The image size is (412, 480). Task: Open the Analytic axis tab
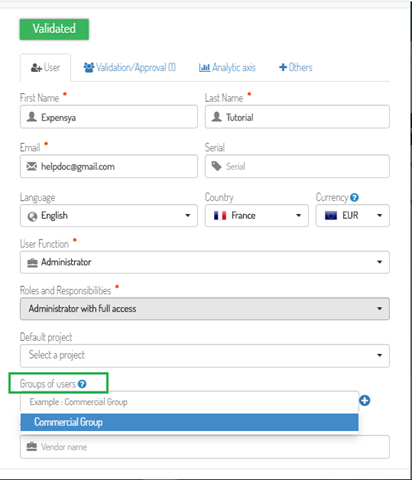point(227,68)
